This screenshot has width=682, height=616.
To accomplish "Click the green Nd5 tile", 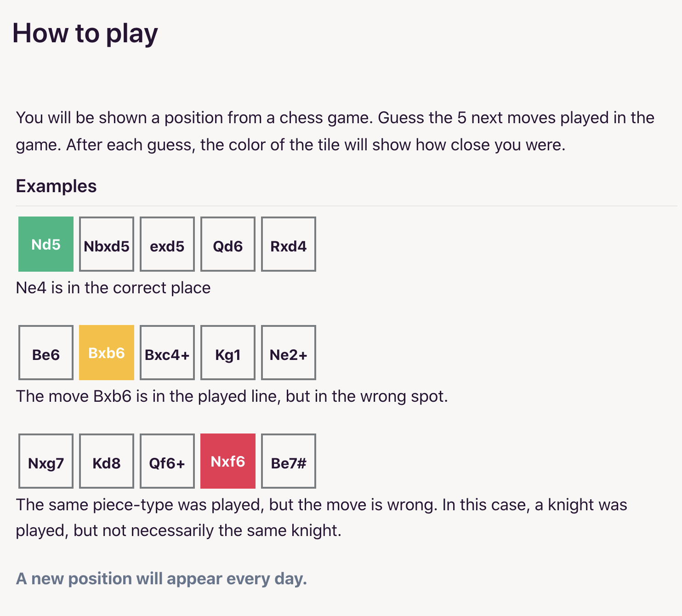I will (46, 244).
